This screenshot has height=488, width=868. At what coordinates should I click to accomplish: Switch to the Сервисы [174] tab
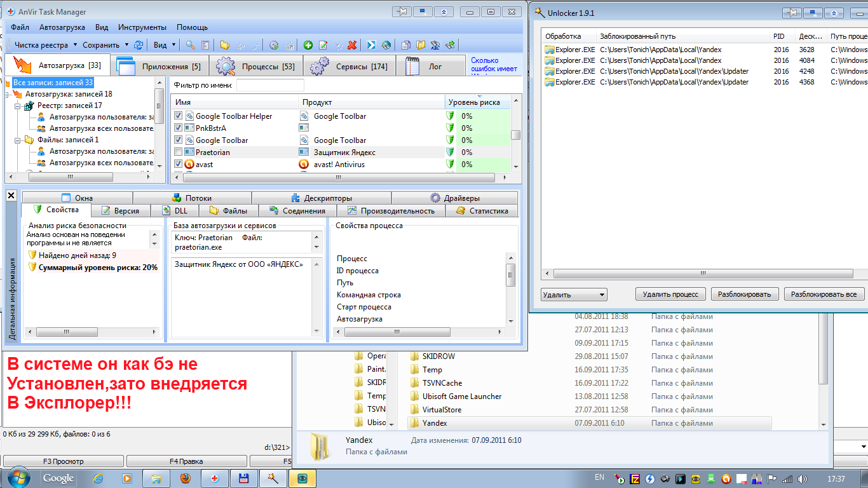click(349, 66)
